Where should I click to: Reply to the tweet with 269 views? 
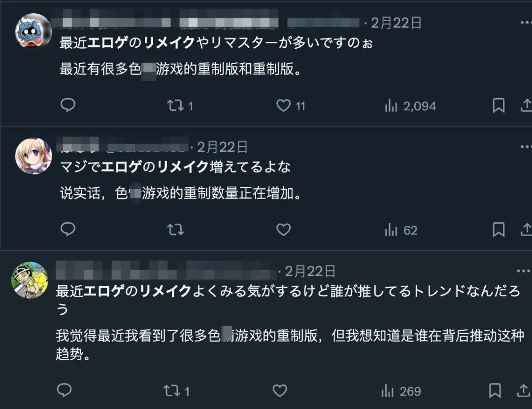coord(65,391)
